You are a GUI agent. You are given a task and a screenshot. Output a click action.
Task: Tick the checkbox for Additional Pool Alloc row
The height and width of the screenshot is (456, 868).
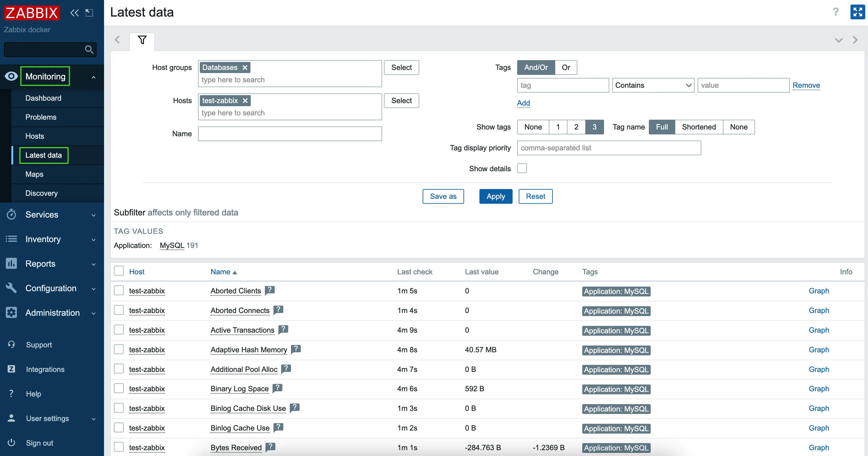tap(118, 369)
